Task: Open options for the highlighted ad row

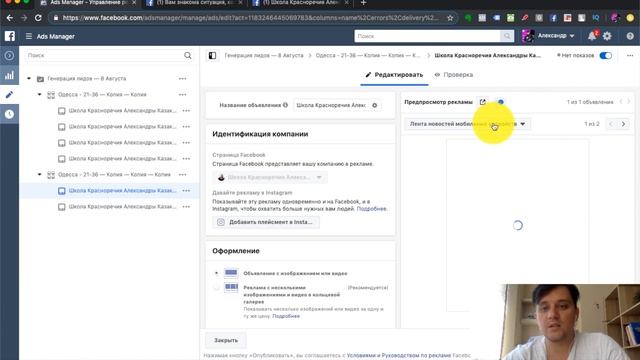Action: 186,191
